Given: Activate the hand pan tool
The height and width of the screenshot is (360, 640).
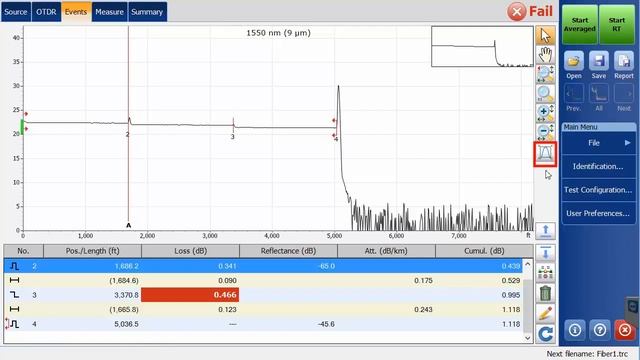Looking at the screenshot, I should 545,55.
